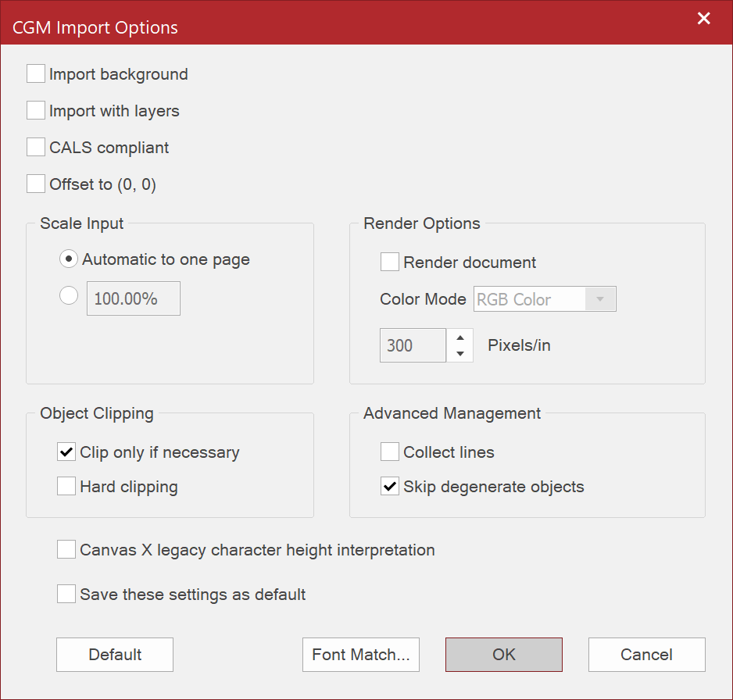Open the Color Mode RGB Color dropdown
Viewport: 733px width, 700px height.
point(545,299)
